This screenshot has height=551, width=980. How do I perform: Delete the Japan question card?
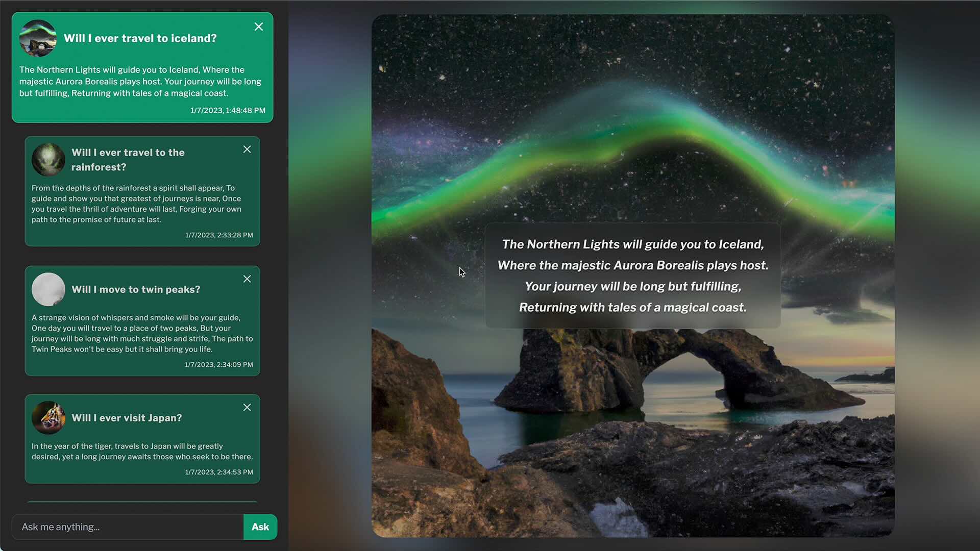pos(247,408)
